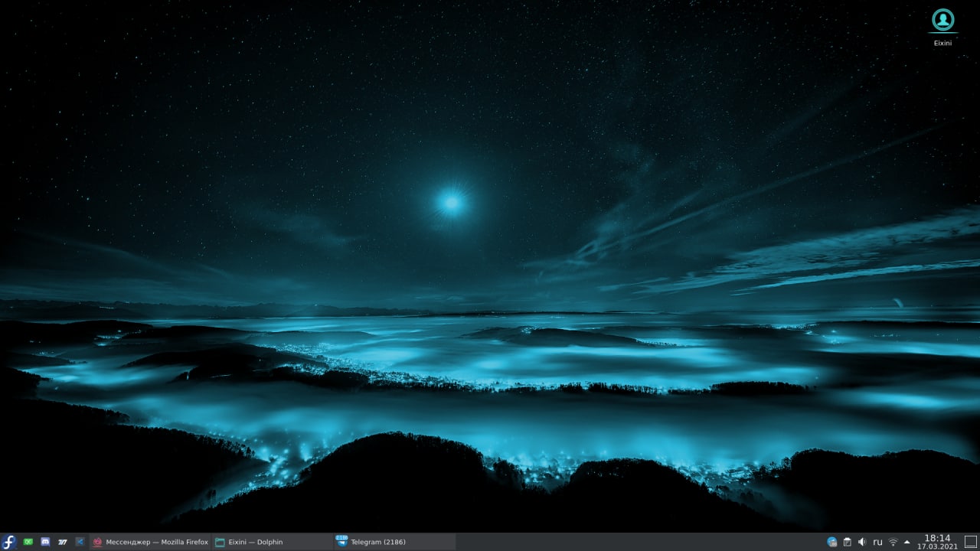Open the Wi-Fi networks tray applet
Screen dimensions: 980x551
[893, 542]
